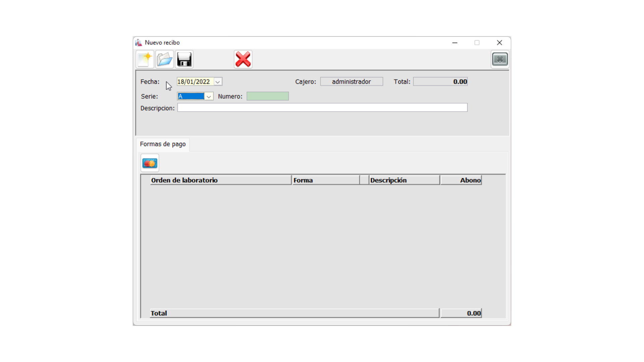The height and width of the screenshot is (362, 644).
Task: Click the new receipt sparkle icon
Action: tap(145, 60)
